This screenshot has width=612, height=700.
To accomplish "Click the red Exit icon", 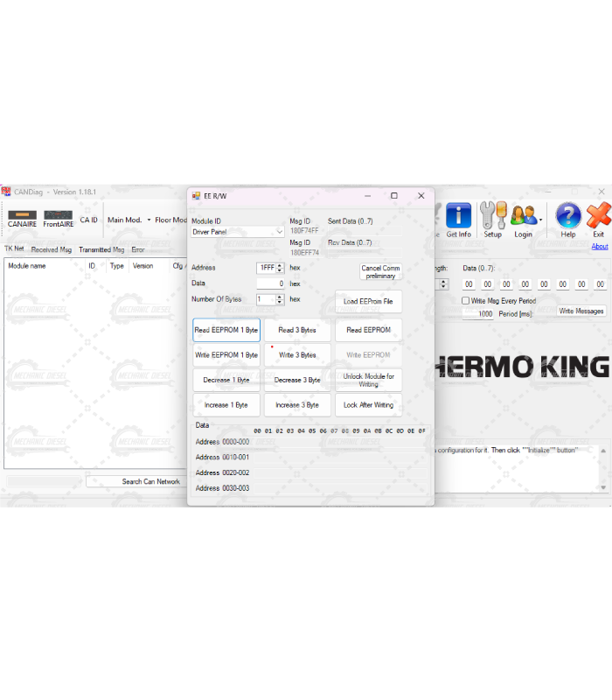I will tap(598, 216).
